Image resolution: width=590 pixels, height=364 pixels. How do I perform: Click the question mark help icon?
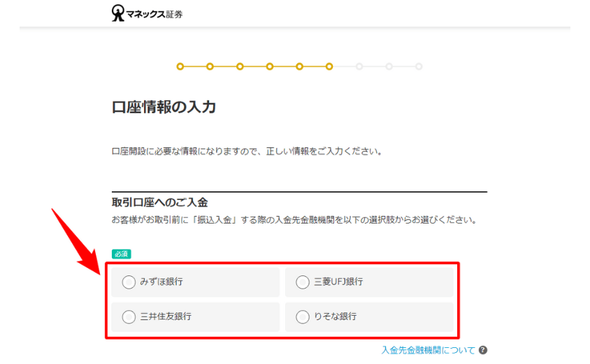click(x=483, y=350)
